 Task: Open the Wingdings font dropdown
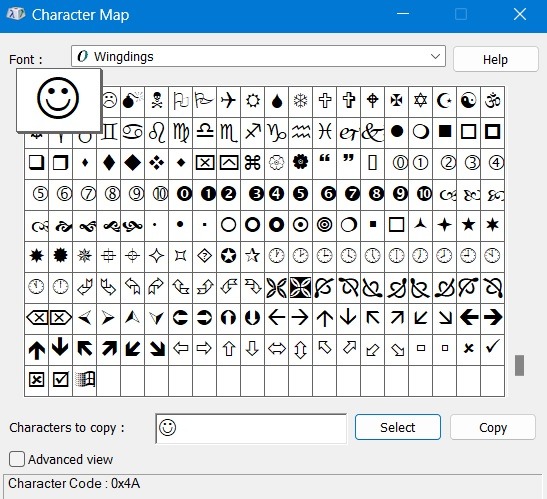(x=258, y=56)
